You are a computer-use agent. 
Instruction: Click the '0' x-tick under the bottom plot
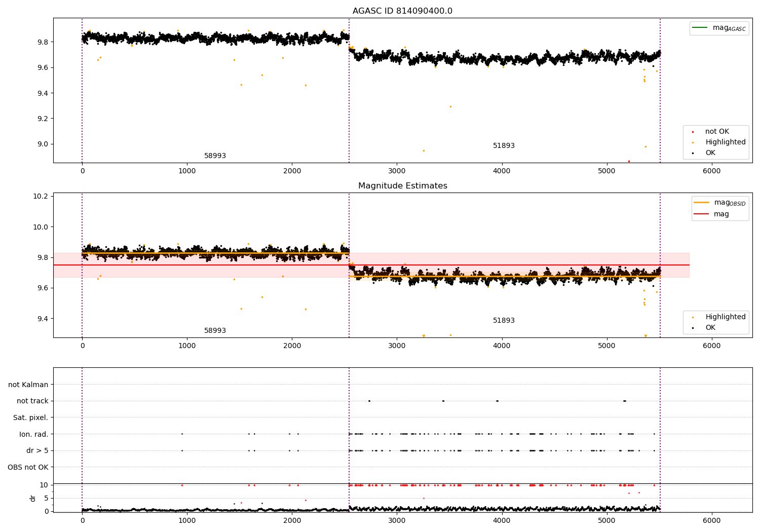click(82, 521)
